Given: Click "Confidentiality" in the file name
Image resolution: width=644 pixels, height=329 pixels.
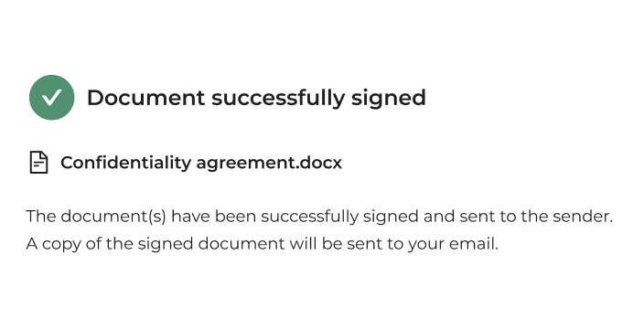Looking at the screenshot, I should coord(125,163).
